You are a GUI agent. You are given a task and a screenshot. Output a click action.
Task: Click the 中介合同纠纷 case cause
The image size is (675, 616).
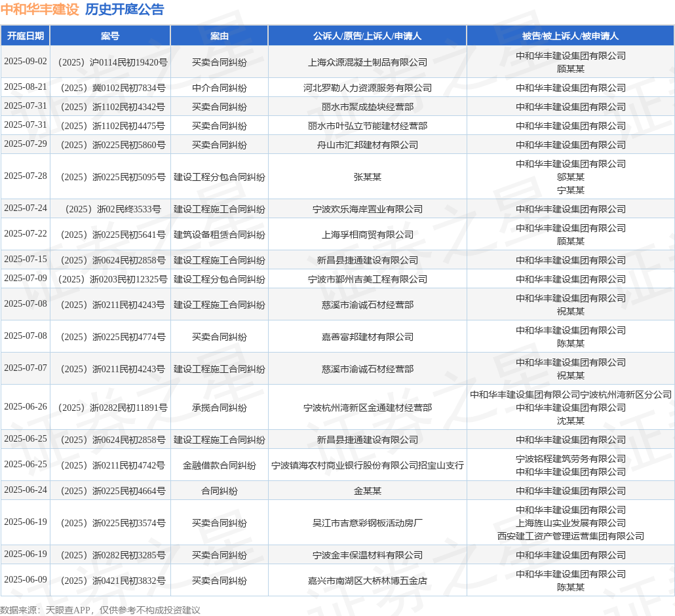pos(219,88)
